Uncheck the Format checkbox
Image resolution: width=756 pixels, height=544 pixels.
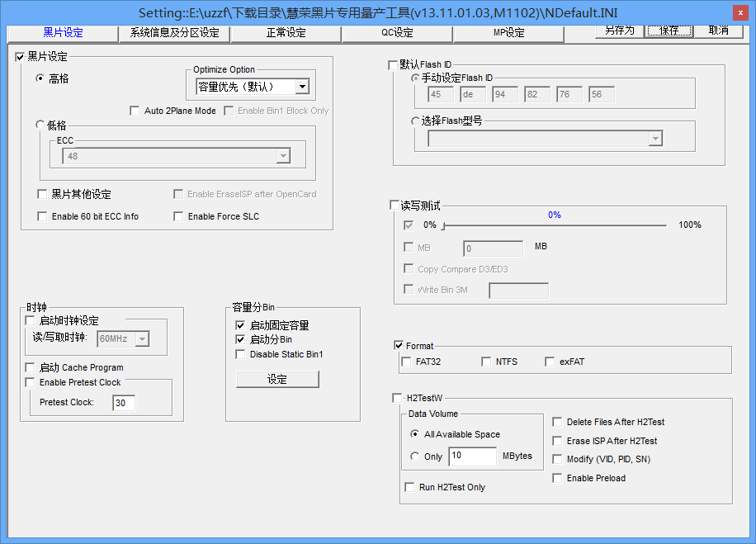point(399,345)
